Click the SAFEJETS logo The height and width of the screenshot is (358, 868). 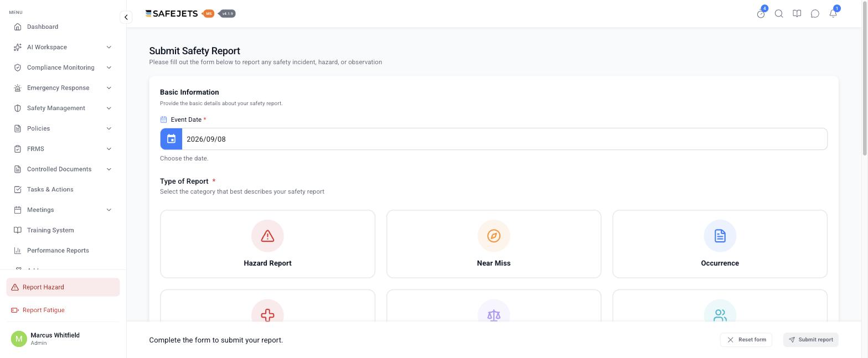pyautogui.click(x=172, y=13)
